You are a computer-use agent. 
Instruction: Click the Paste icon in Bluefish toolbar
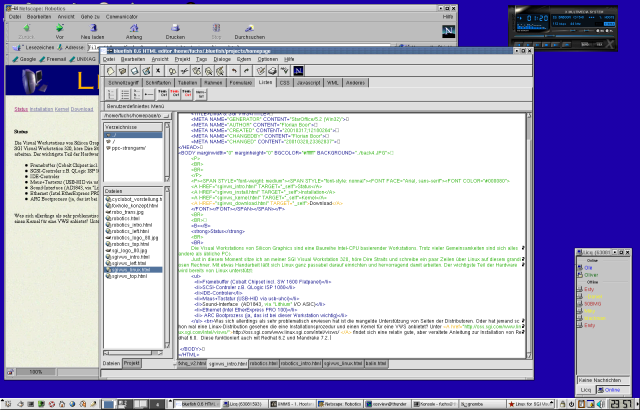(196, 71)
